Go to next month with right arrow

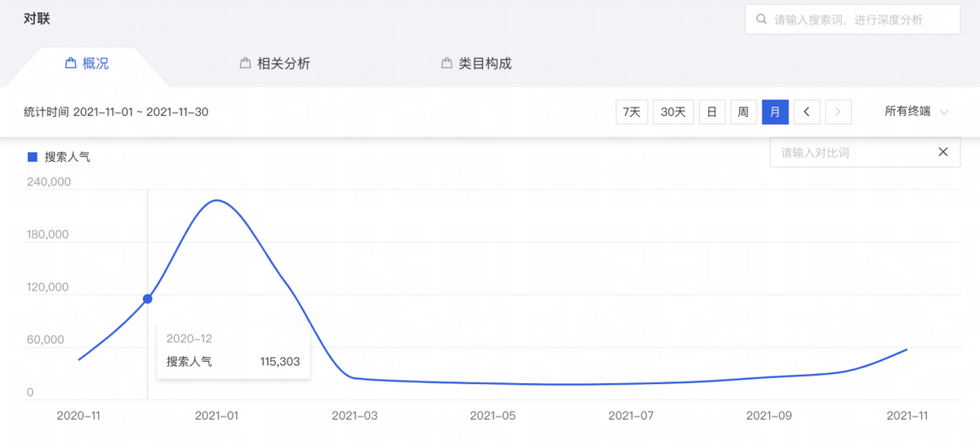838,112
